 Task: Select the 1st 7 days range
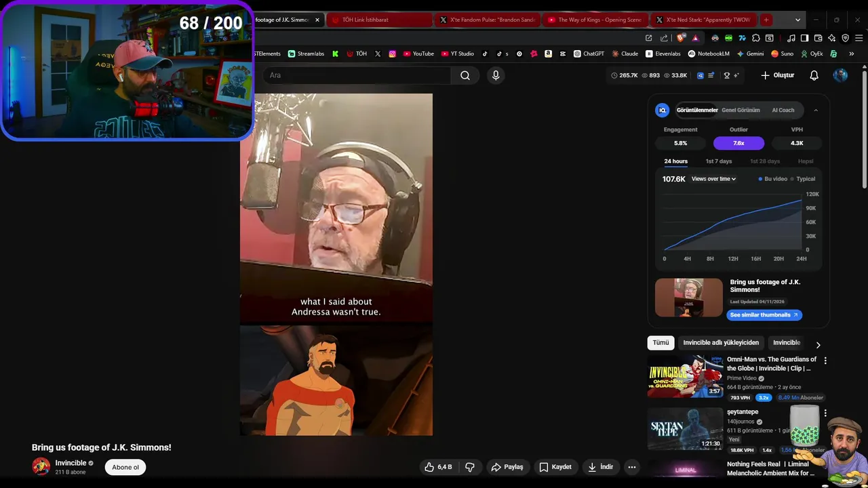click(x=719, y=161)
